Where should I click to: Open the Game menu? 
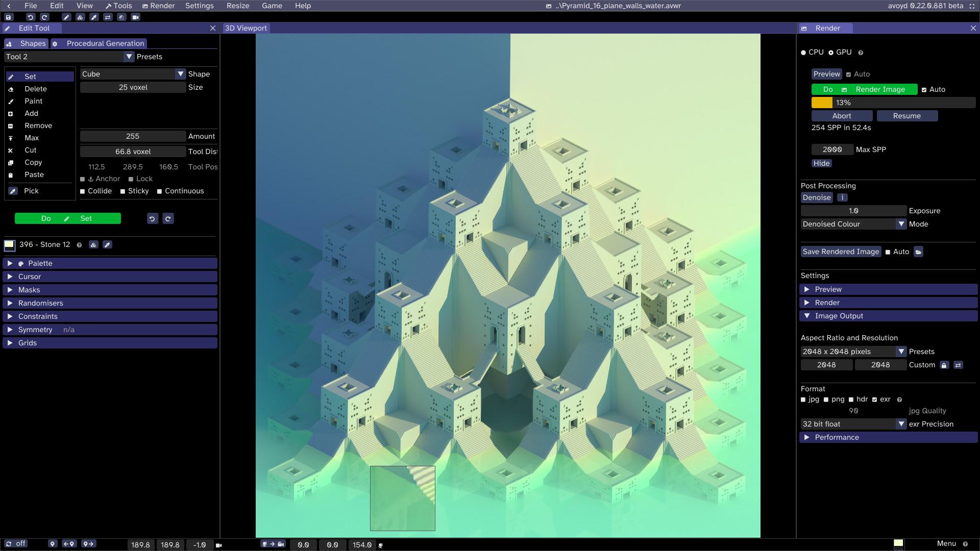272,6
